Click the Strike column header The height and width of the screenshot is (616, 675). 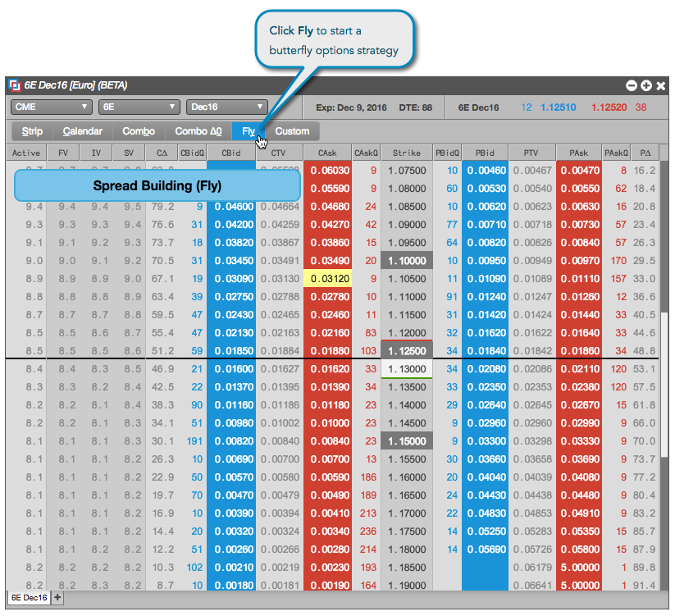(407, 153)
